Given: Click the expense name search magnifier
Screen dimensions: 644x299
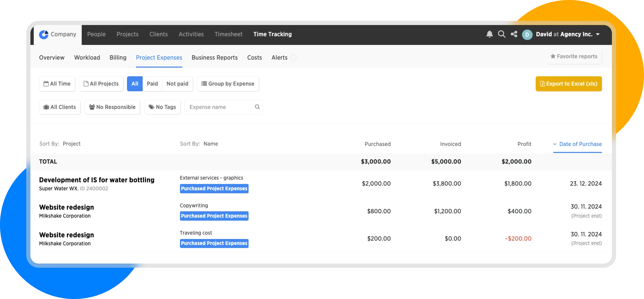Looking at the screenshot, I should 257,107.
